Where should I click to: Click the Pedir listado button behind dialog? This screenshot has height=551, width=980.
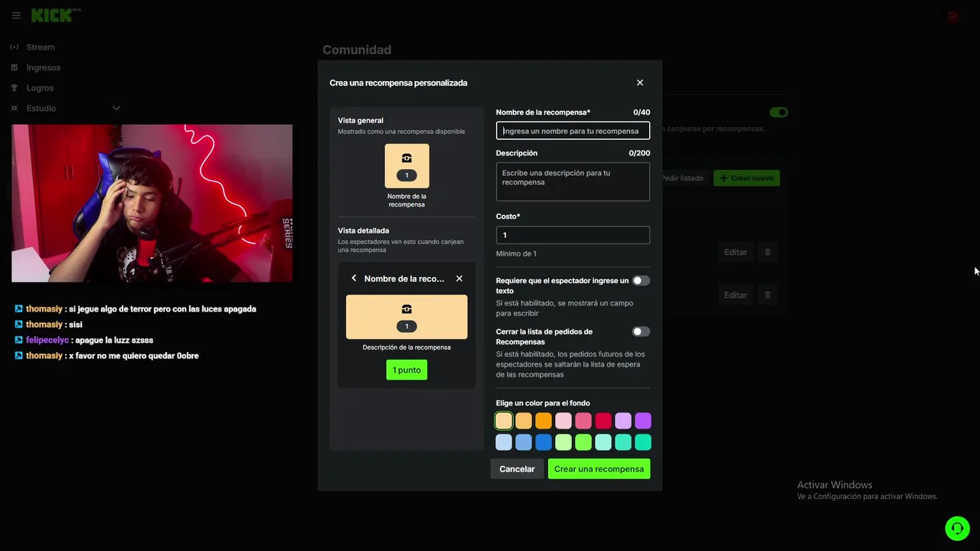[681, 178]
